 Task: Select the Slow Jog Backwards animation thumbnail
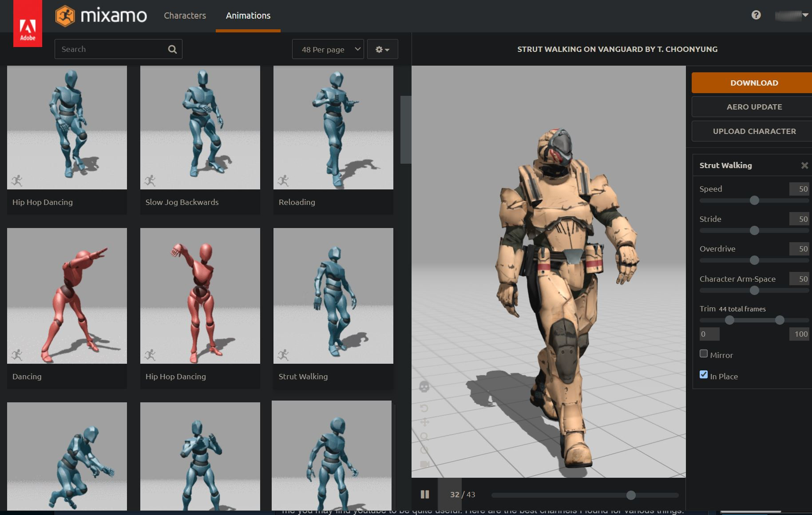tap(200, 128)
